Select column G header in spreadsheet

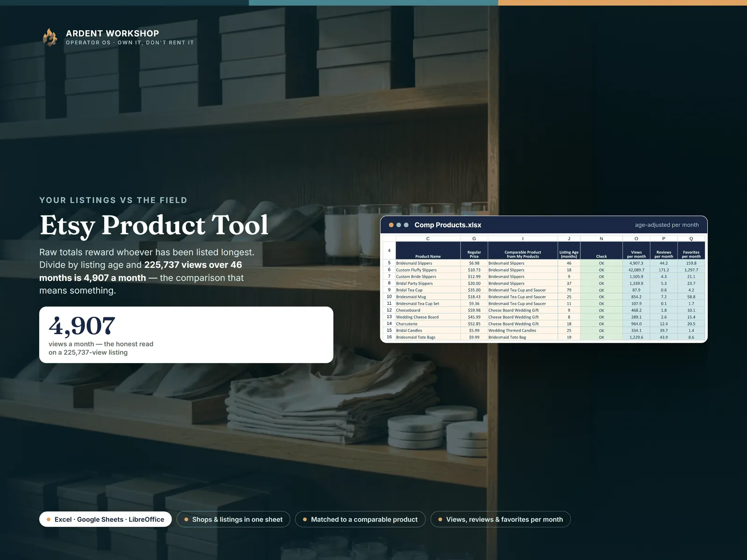[x=474, y=238]
